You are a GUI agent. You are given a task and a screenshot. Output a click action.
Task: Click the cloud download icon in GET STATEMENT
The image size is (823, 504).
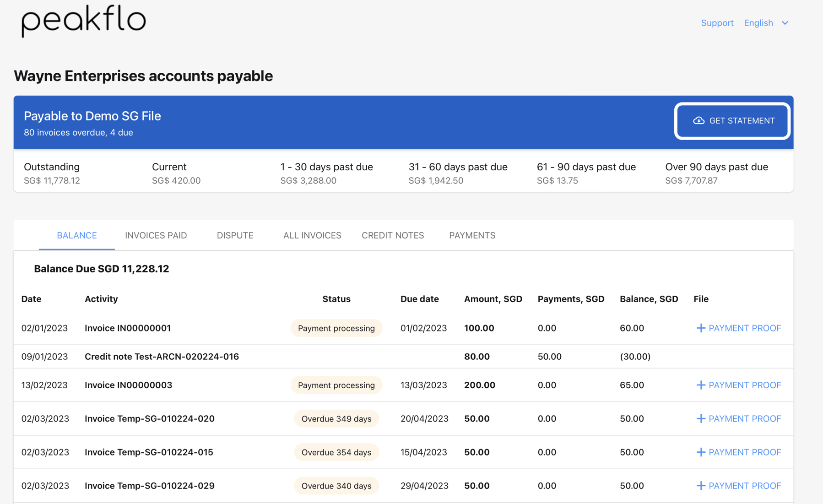pos(698,121)
